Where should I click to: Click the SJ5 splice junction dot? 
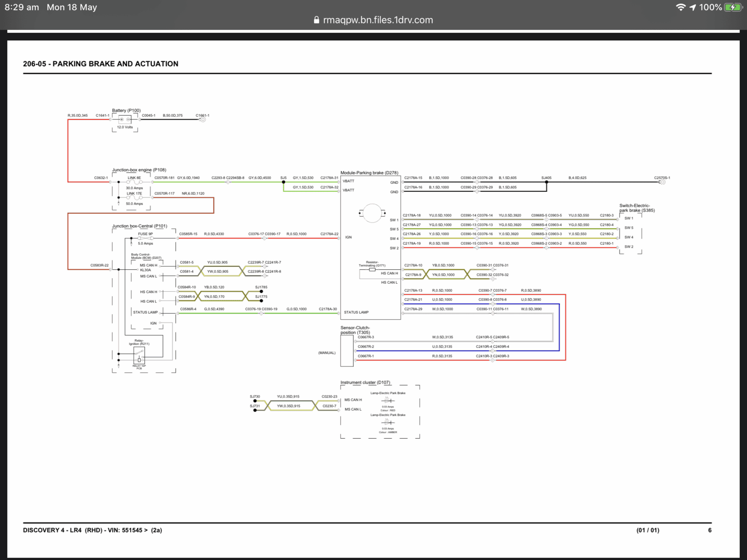(283, 182)
